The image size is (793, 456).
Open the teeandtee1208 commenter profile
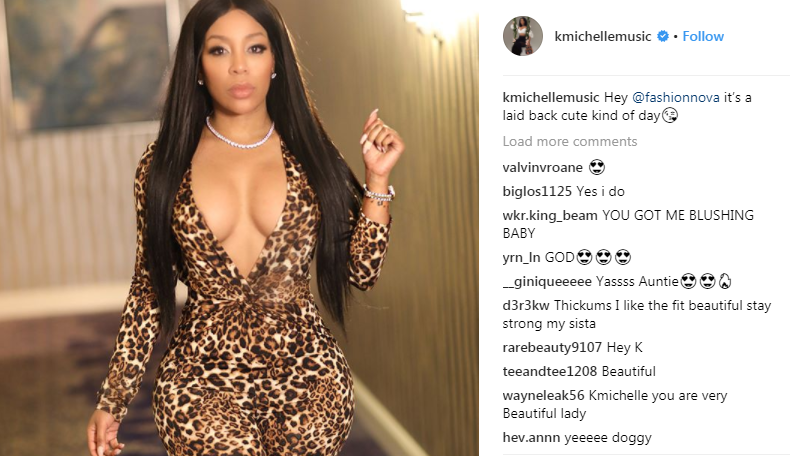(550, 372)
